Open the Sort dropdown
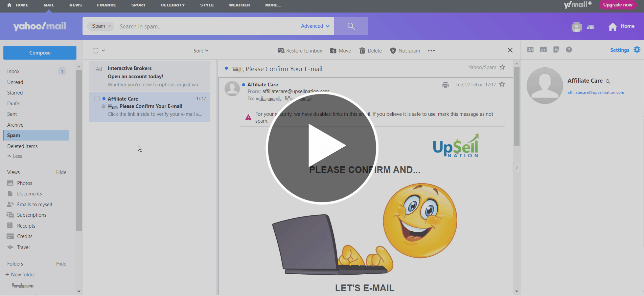The height and width of the screenshot is (296, 644). tap(201, 51)
